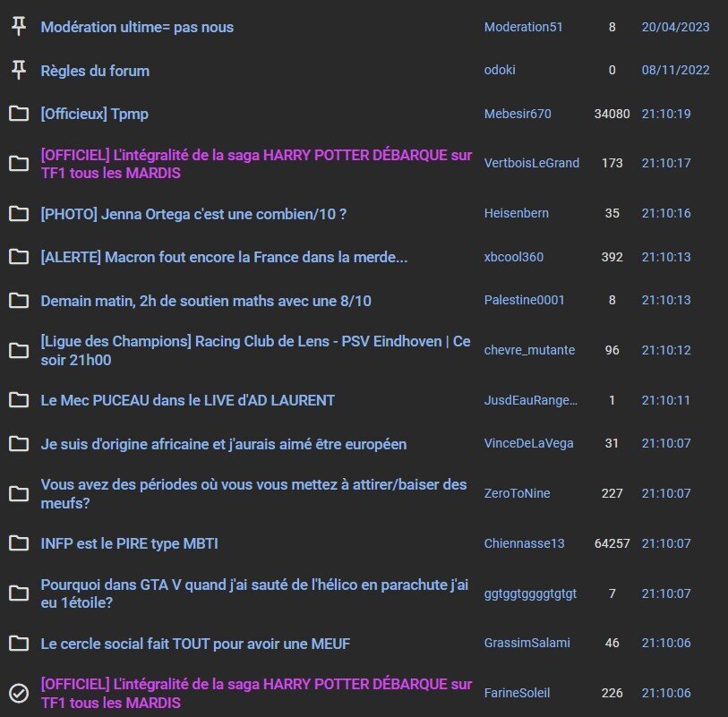
Task: Click reply count 64257 on INFP row
Action: click(x=612, y=543)
